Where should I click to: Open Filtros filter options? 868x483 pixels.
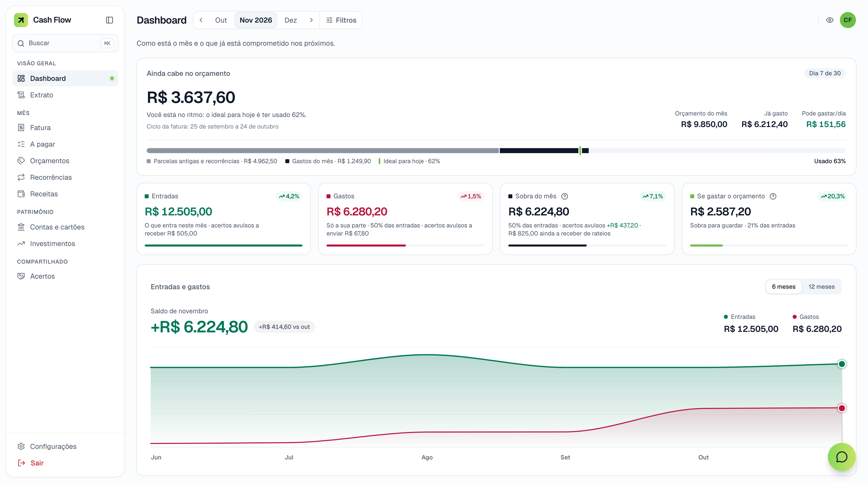tap(341, 20)
